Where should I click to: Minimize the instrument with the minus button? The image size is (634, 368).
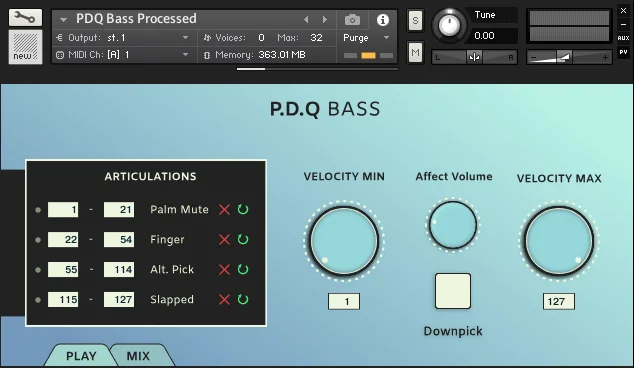tap(623, 25)
